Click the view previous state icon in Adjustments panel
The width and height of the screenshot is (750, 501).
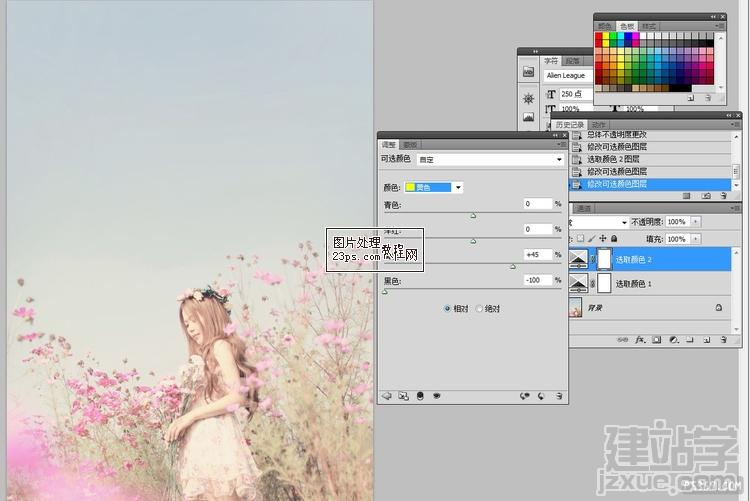(525, 396)
